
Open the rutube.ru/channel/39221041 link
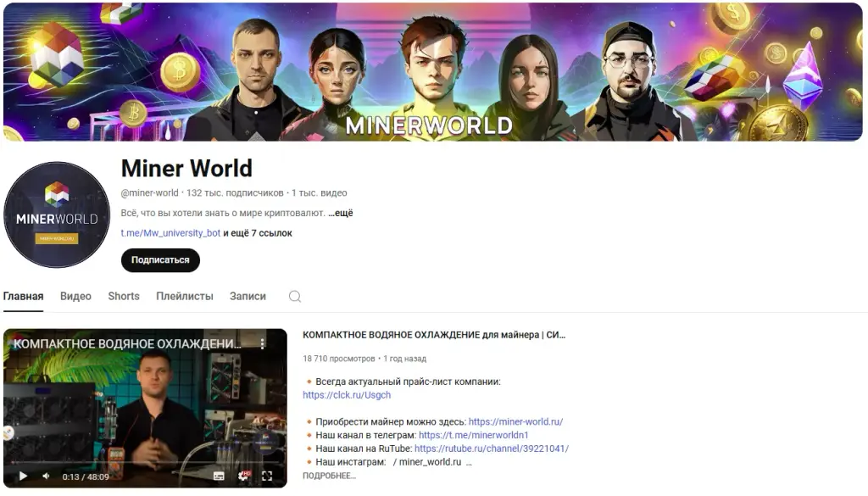(491, 449)
